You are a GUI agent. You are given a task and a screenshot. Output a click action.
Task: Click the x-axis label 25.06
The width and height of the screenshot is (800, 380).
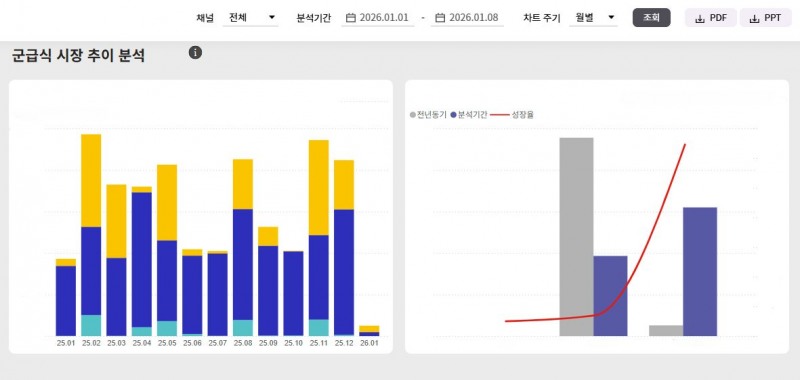[x=192, y=343]
